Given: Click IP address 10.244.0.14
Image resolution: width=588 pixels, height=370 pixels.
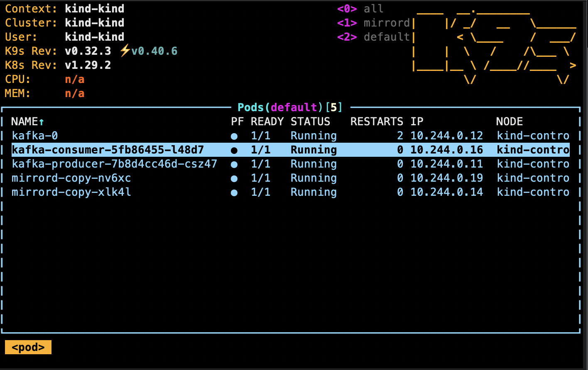Looking at the screenshot, I should pos(446,192).
